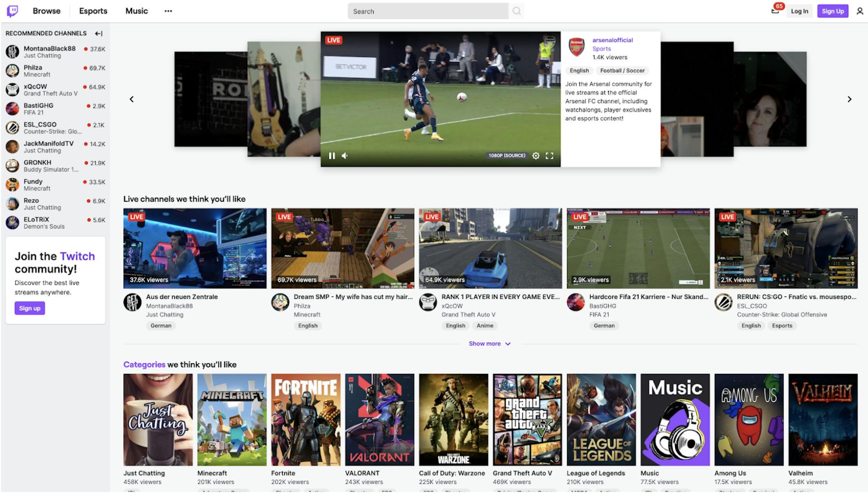Open the Just Chatting category cover

(158, 419)
